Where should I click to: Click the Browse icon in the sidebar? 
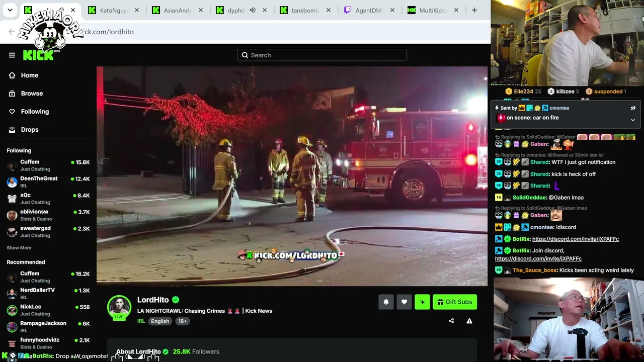[x=12, y=94]
